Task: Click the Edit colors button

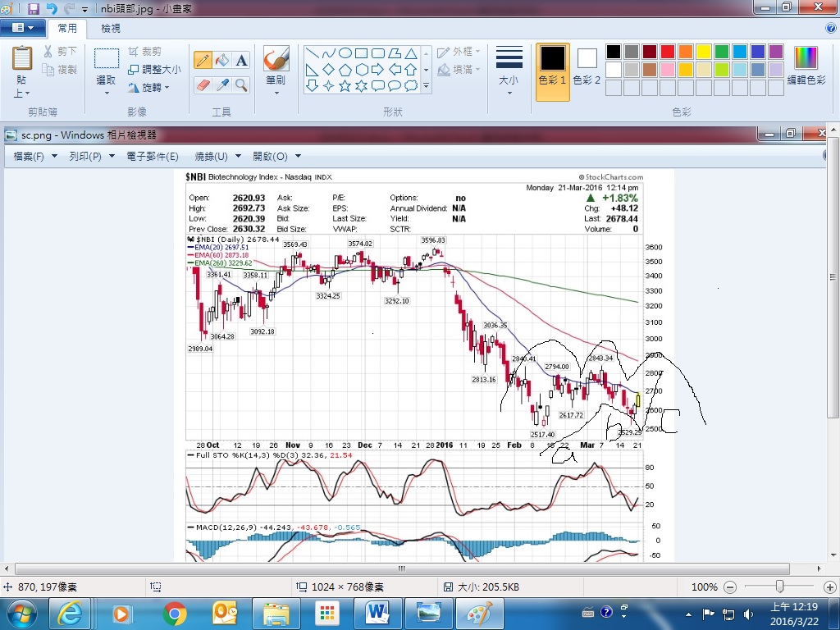Action: [806, 66]
